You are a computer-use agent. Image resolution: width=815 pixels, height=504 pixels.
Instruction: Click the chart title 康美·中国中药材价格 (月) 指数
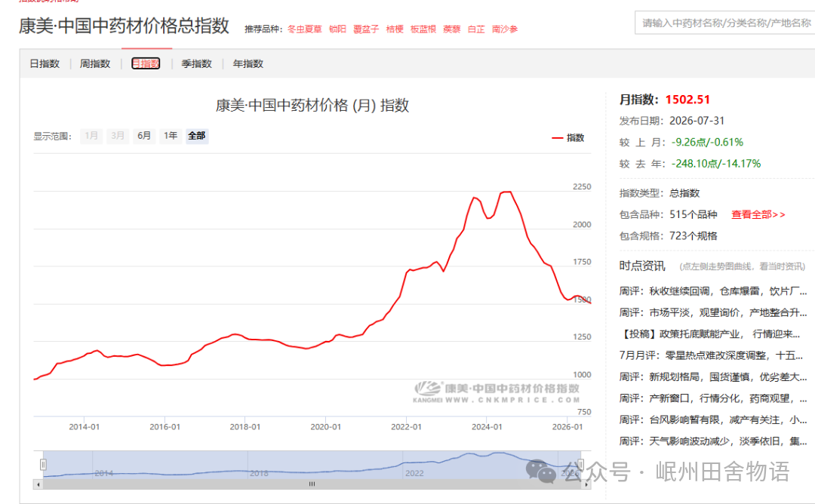point(312,106)
